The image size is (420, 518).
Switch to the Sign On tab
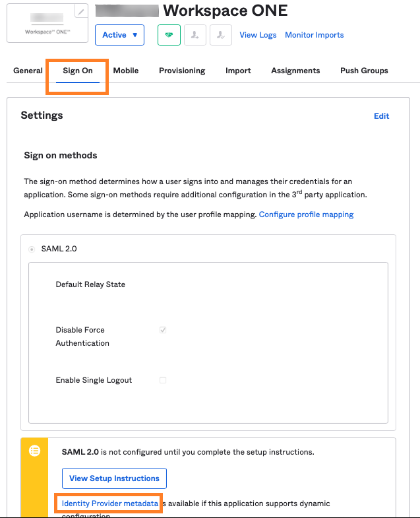(x=78, y=71)
